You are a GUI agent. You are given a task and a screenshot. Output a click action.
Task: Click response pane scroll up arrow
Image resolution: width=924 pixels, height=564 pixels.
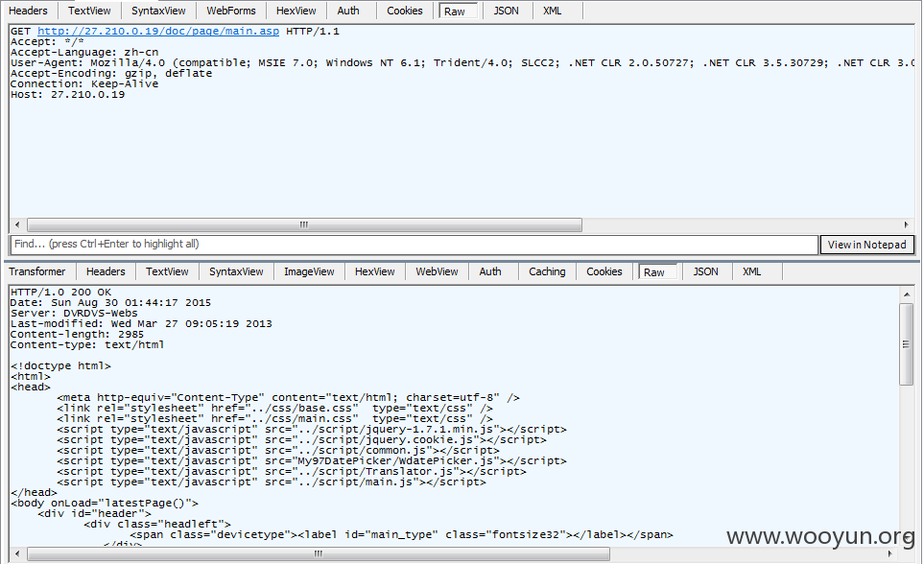906,294
